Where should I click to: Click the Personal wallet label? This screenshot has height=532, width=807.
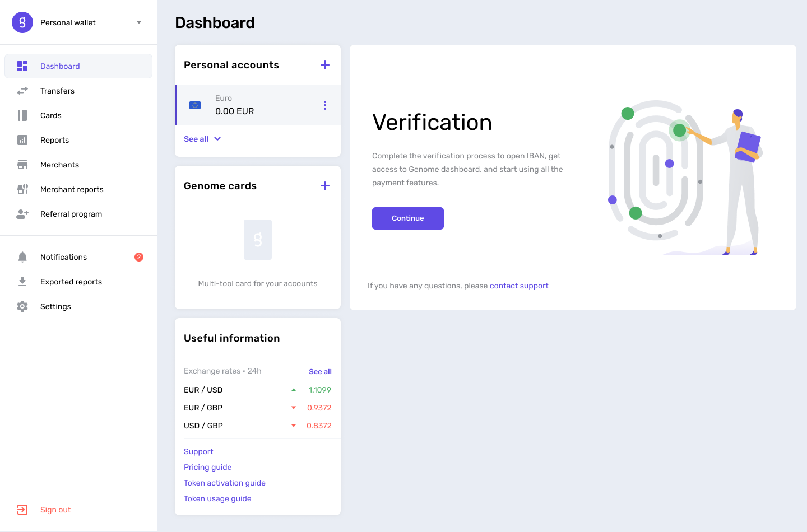pyautogui.click(x=68, y=22)
